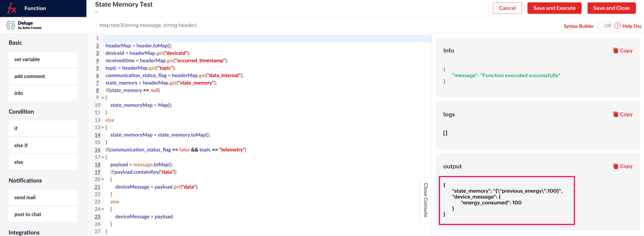Copy the Info panel contents

tap(622, 50)
